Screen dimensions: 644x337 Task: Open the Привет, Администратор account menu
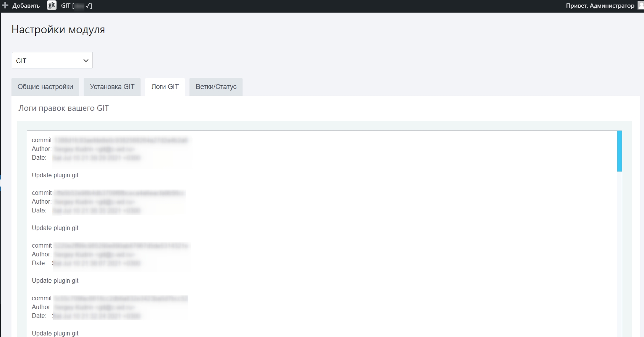pyautogui.click(x=600, y=6)
